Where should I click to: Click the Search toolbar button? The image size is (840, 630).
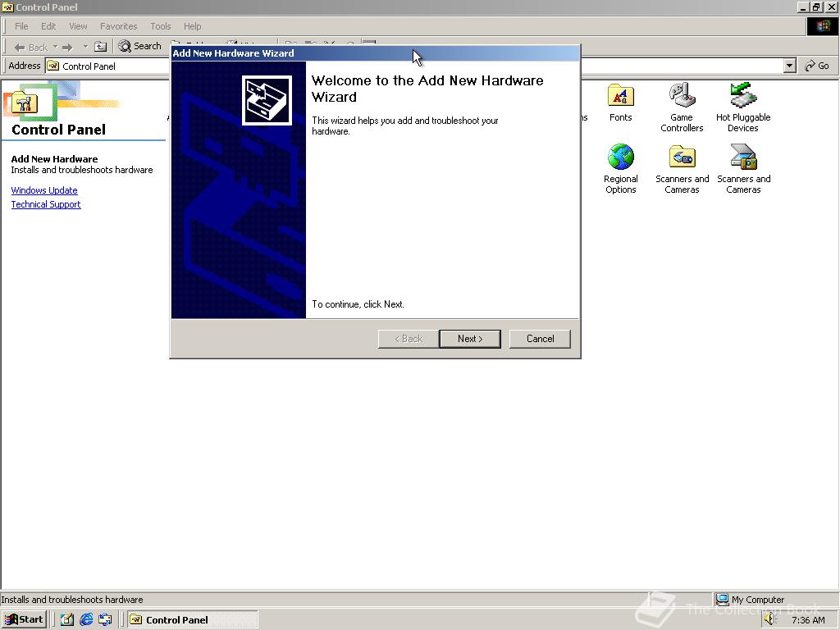pos(139,46)
